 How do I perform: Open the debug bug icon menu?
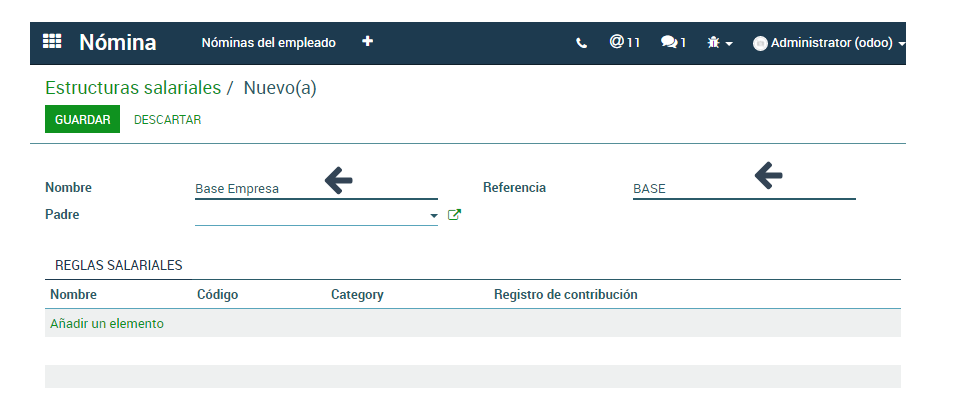(x=720, y=43)
